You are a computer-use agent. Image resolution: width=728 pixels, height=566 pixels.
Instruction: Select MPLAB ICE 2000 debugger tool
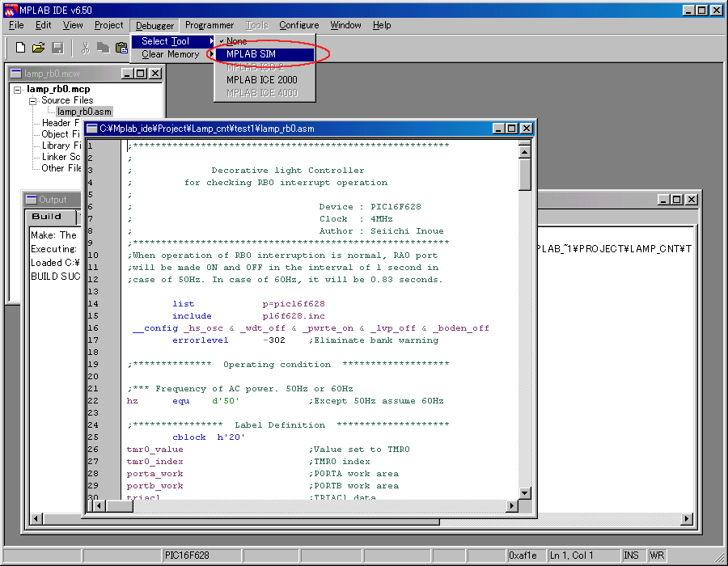click(265, 80)
